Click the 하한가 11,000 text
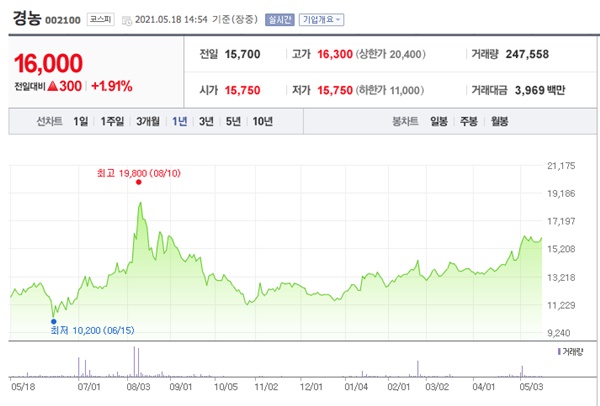The width and height of the screenshot is (600, 406). click(390, 90)
